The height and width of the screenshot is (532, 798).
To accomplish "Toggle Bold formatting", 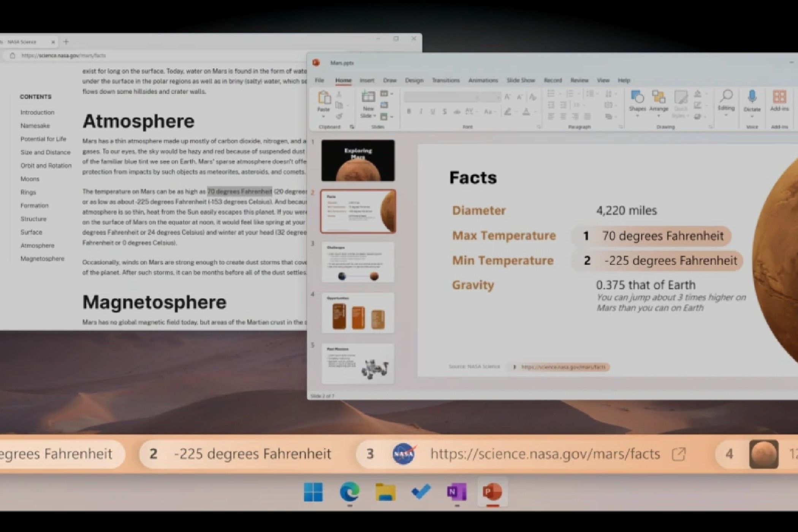I will (x=409, y=112).
